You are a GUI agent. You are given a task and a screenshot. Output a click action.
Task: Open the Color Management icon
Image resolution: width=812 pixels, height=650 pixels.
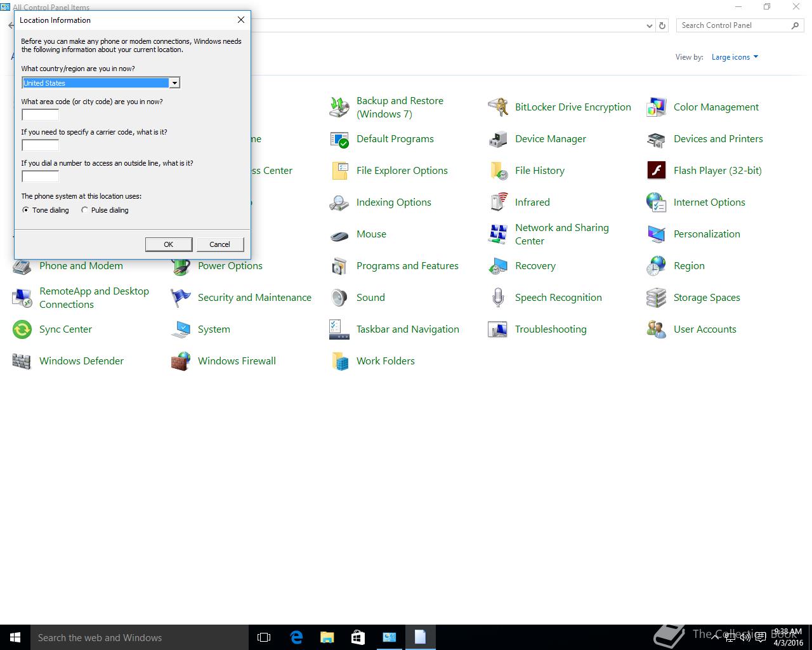point(657,107)
